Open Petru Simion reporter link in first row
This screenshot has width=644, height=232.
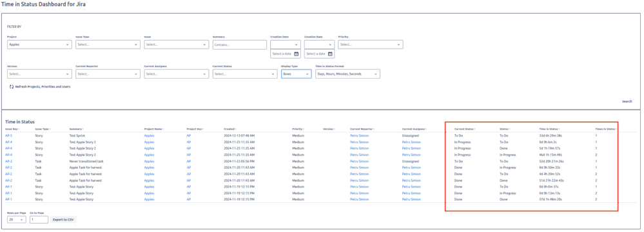(359, 135)
